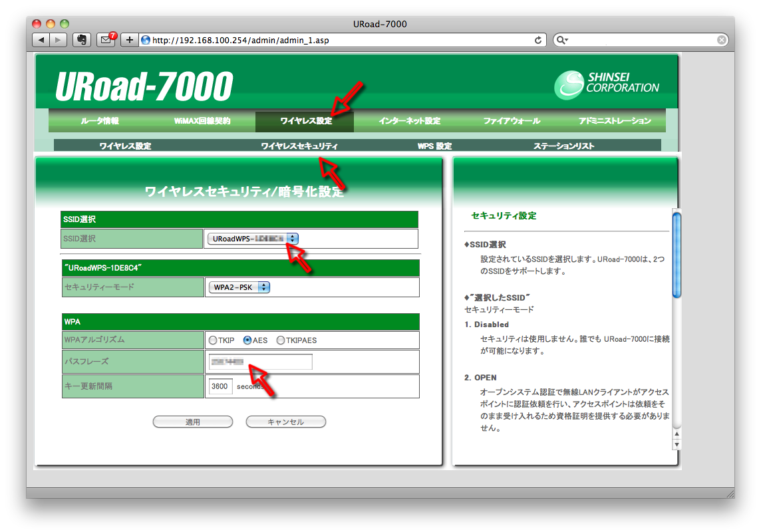Screen dimensions: 761x532
Task: Open the SSID選択 dropdown
Action: 253,239
